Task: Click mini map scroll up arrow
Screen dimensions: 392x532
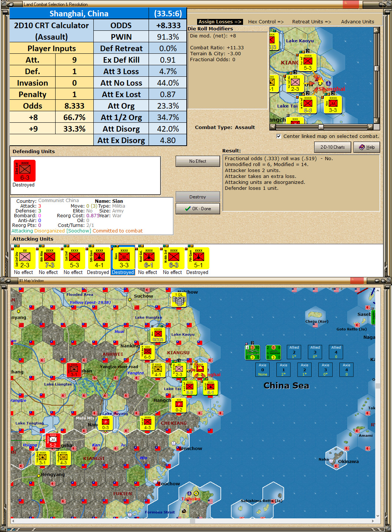Action: pos(376,30)
